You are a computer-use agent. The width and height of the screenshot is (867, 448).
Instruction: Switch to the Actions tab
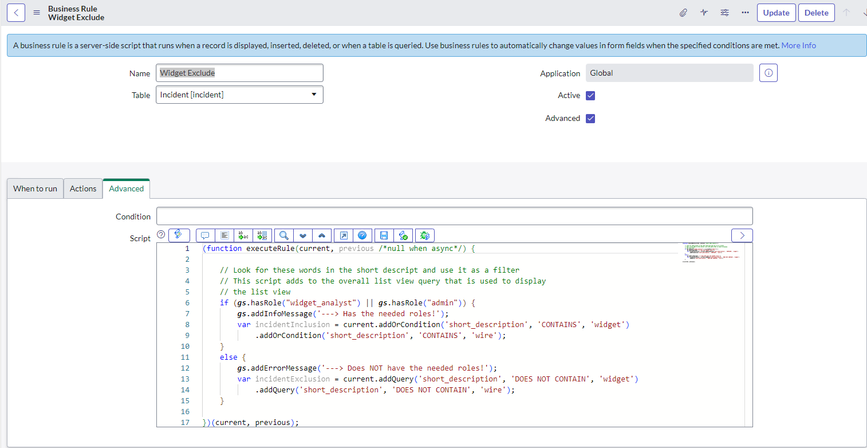tap(83, 189)
